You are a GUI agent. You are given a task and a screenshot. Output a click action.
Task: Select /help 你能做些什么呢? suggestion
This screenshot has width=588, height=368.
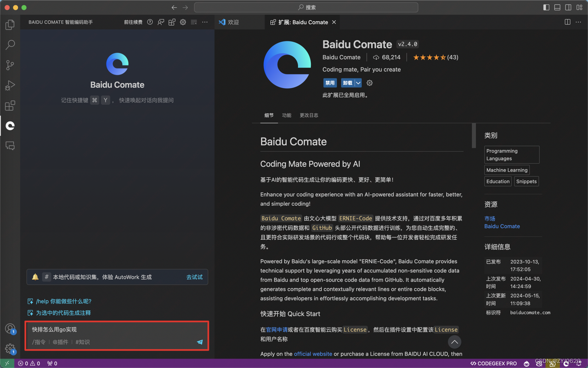pyautogui.click(x=60, y=301)
